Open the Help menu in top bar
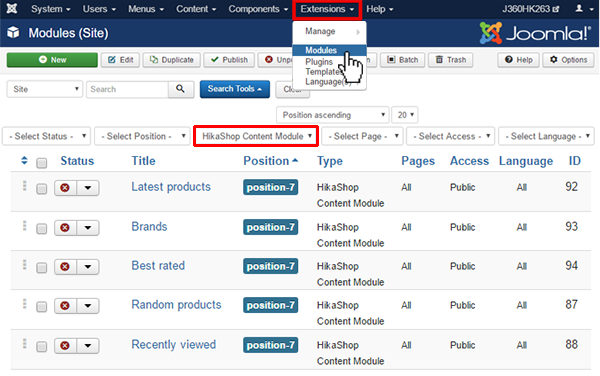The height and width of the screenshot is (376, 600). click(x=380, y=9)
